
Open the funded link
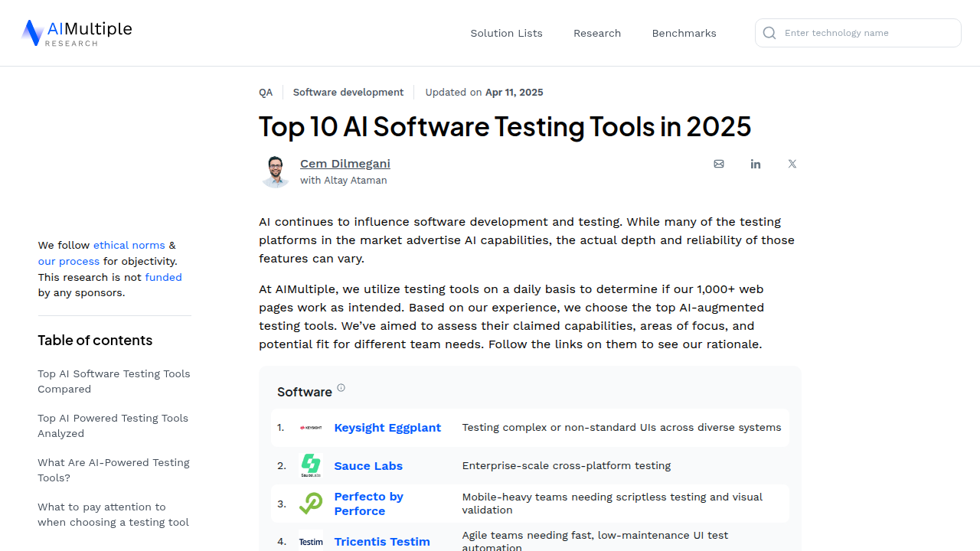(x=163, y=278)
